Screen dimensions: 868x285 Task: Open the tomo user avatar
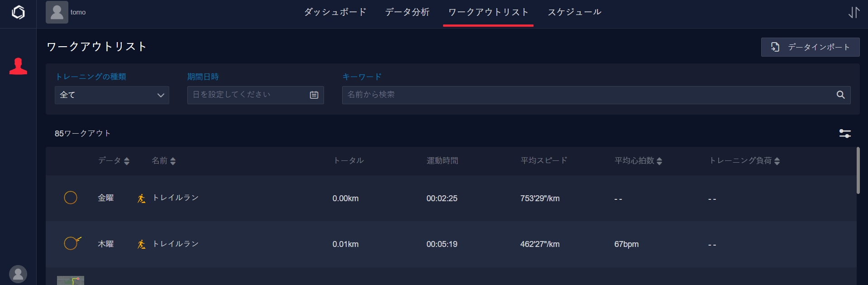pyautogui.click(x=57, y=12)
